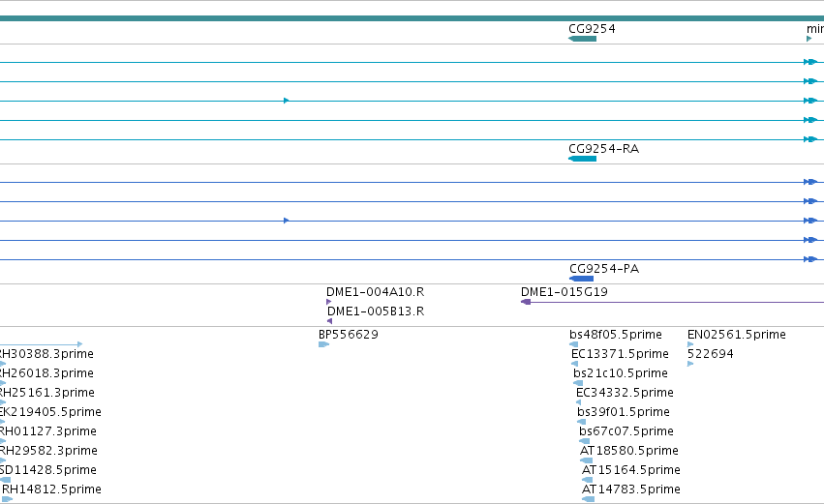Select the bs48f05.5prime EST label
824x504 pixels.
coord(616,335)
